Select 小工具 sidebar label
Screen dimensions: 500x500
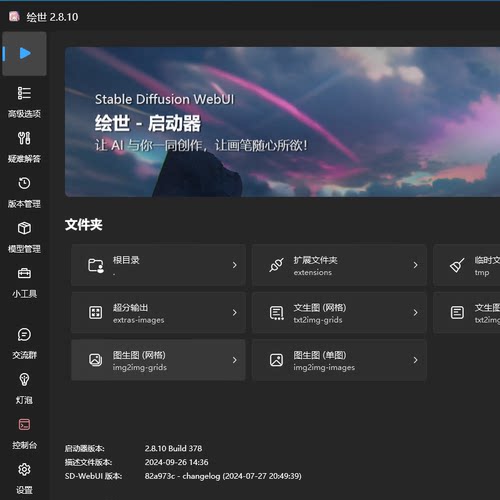[x=24, y=294]
